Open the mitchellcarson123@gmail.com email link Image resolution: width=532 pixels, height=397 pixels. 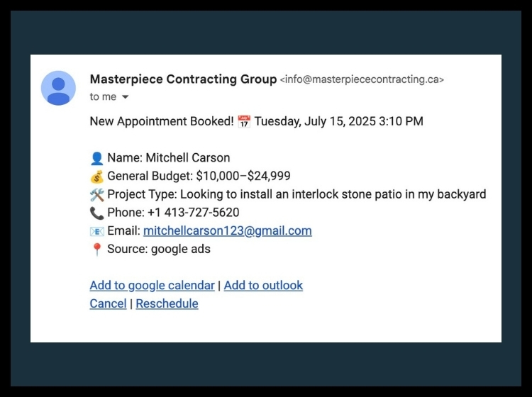tap(227, 231)
